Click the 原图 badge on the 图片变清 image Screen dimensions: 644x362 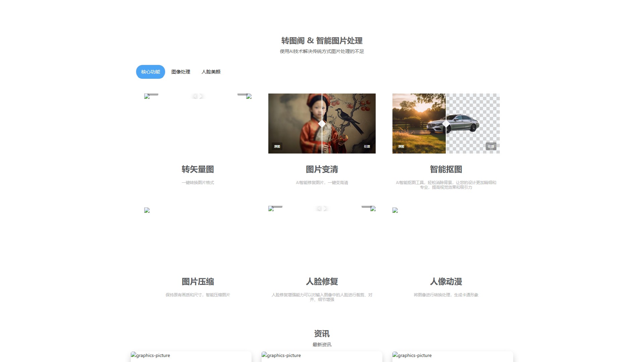coord(276,146)
